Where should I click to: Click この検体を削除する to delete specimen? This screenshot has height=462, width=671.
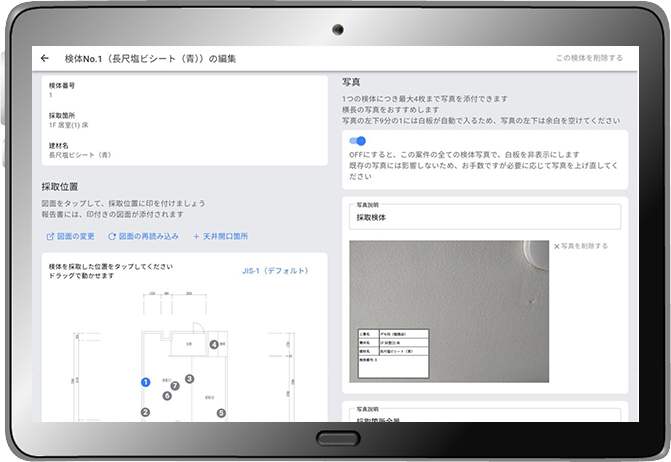coord(589,58)
